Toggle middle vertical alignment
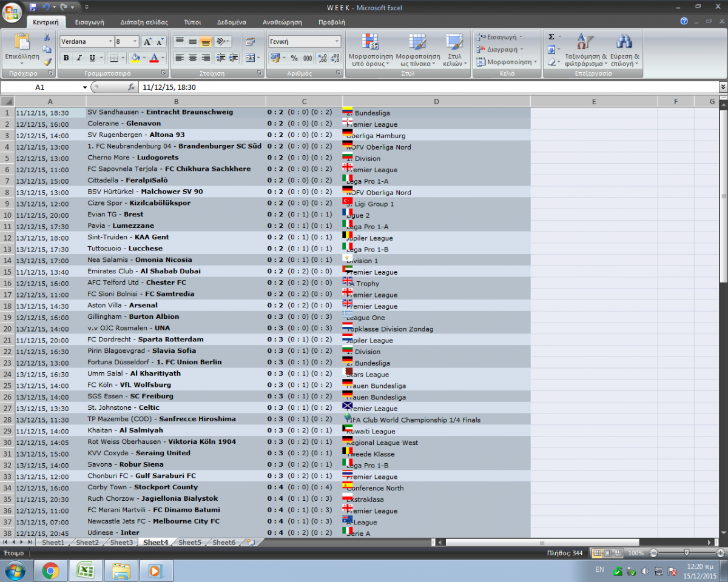 pos(192,42)
